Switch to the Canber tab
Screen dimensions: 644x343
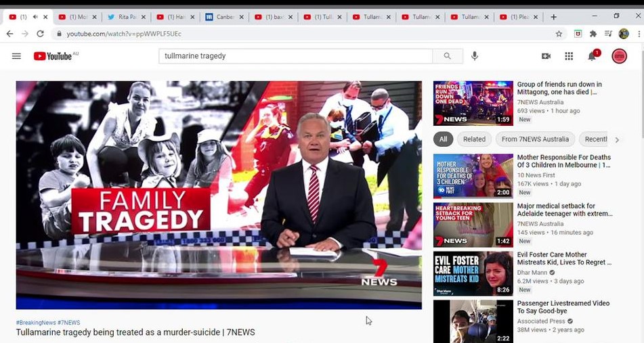point(224,17)
